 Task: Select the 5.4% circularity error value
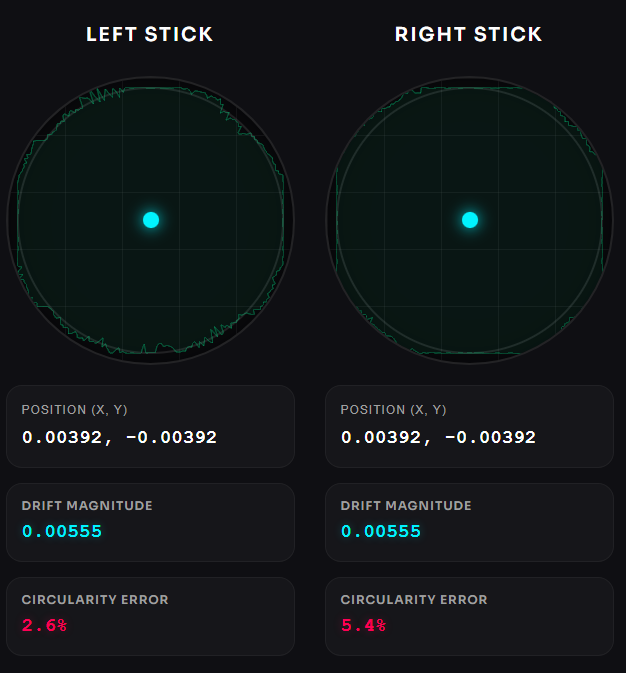[363, 625]
